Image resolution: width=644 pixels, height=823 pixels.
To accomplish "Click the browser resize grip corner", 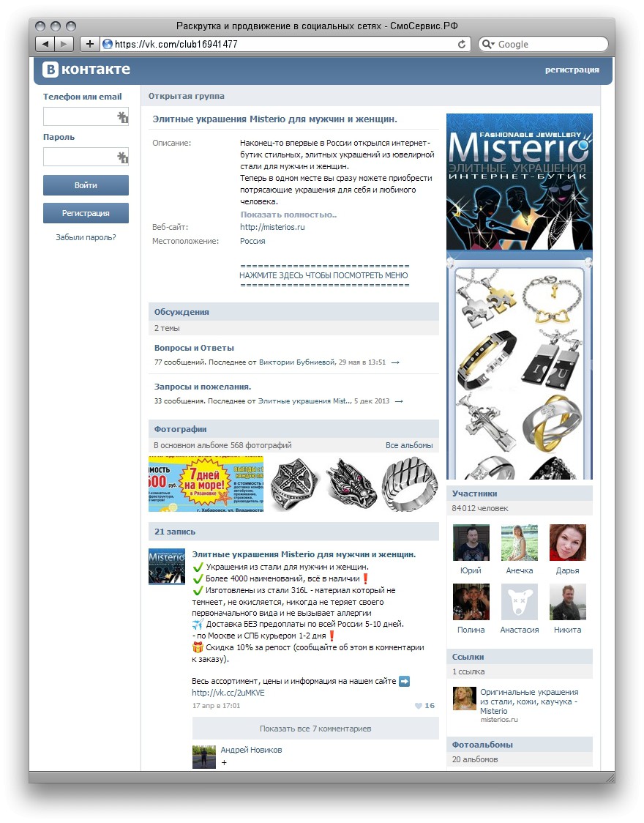I will (x=610, y=778).
